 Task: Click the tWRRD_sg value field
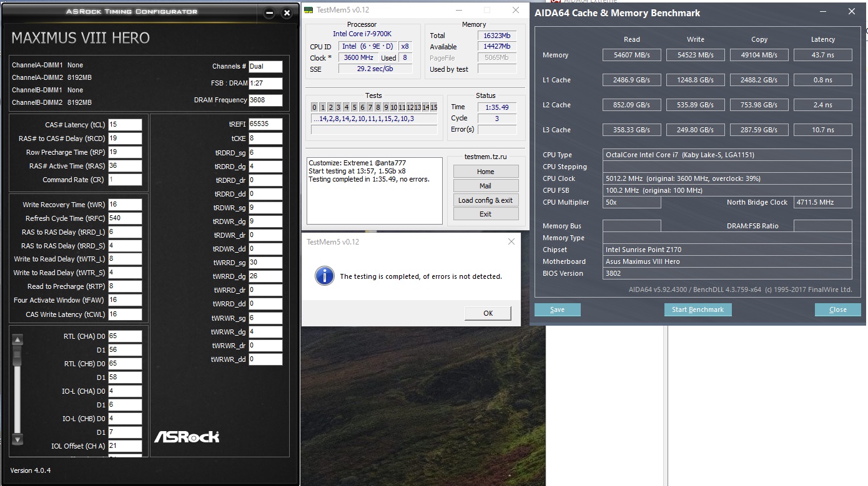click(265, 263)
